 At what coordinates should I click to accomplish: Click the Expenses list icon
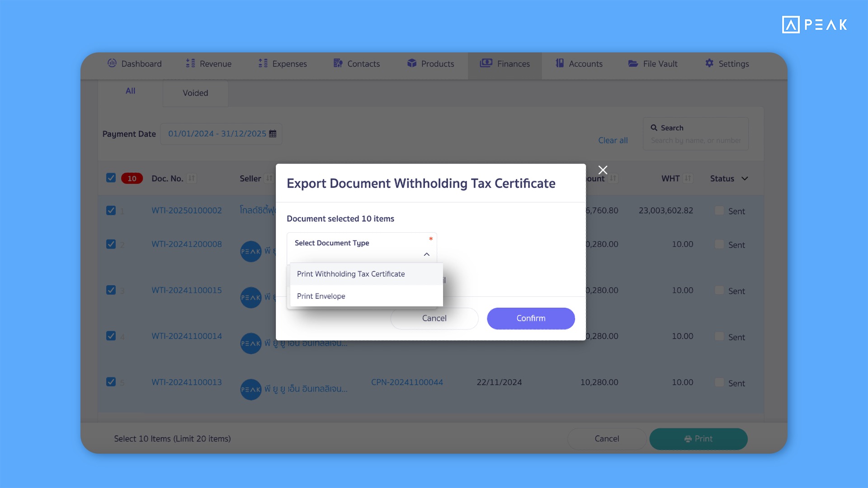263,63
